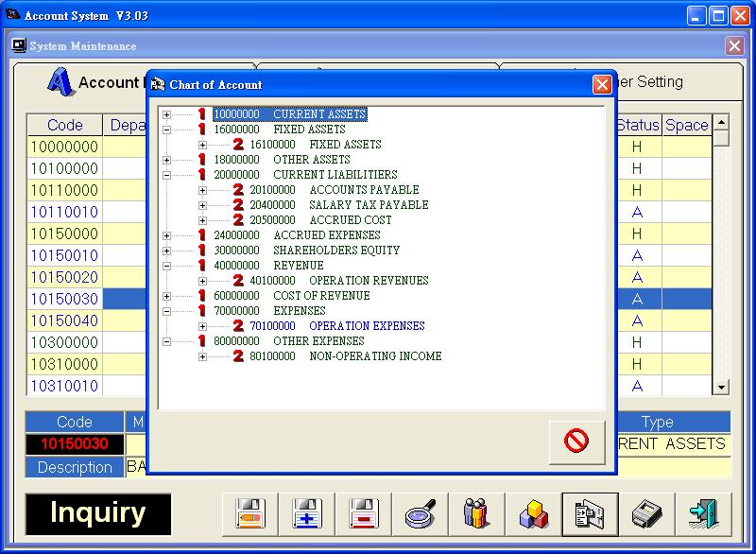Click the System Maintenance computer icon
The width and height of the screenshot is (756, 554).
[19, 45]
